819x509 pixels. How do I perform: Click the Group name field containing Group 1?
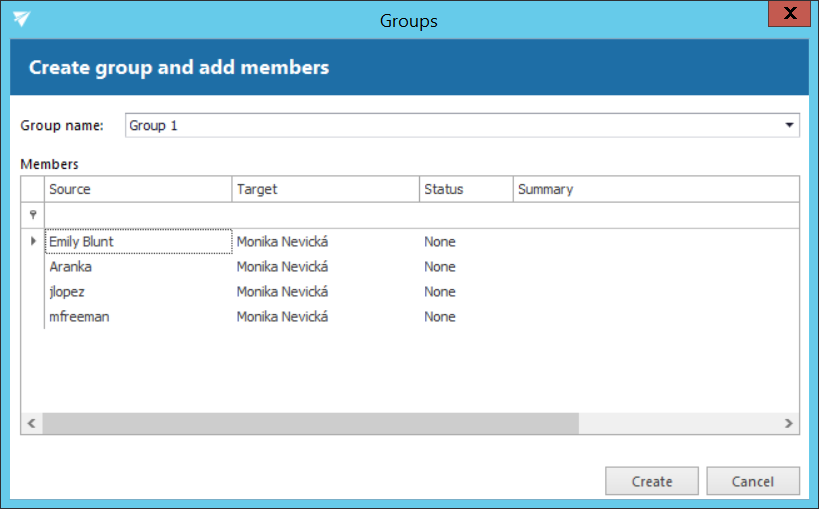(x=450, y=125)
